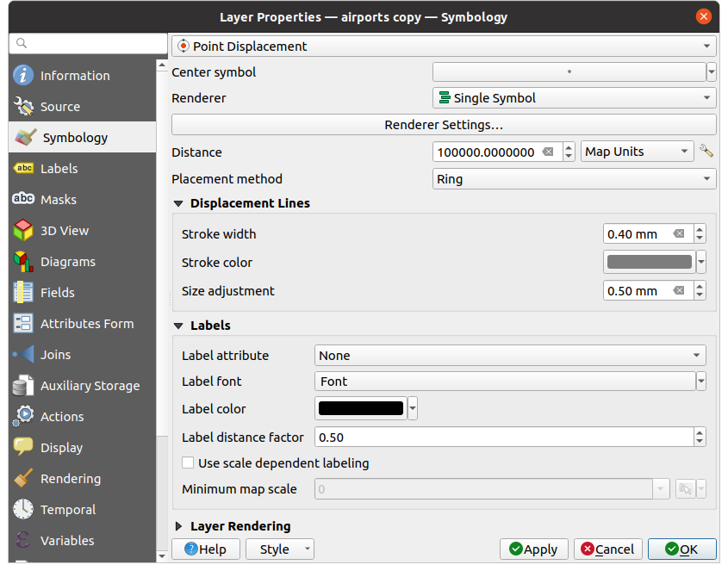This screenshot has height=571, width=728.
Task: Open the Map Units dropdown
Action: click(637, 151)
